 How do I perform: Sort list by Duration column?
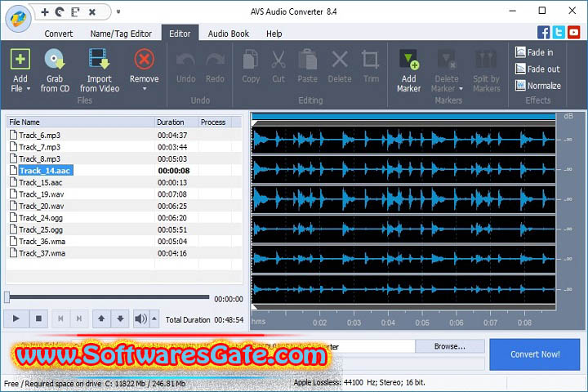(x=176, y=122)
